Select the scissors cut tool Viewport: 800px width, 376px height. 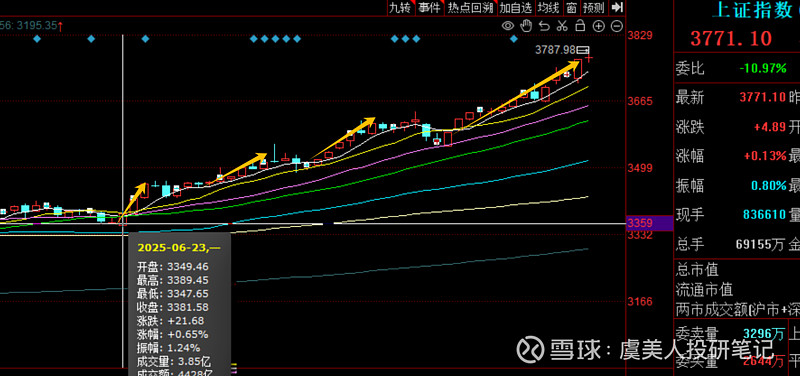coord(562,26)
